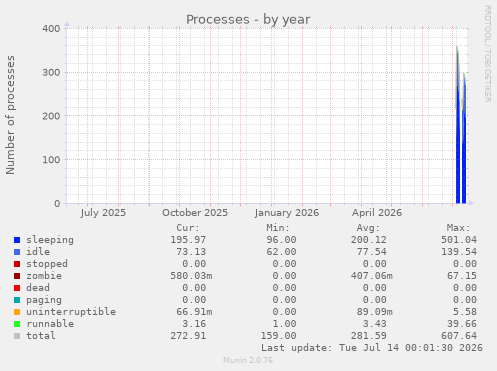497x371 pixels.
Task: Click the dead legend color swatch
Action: (x=17, y=288)
